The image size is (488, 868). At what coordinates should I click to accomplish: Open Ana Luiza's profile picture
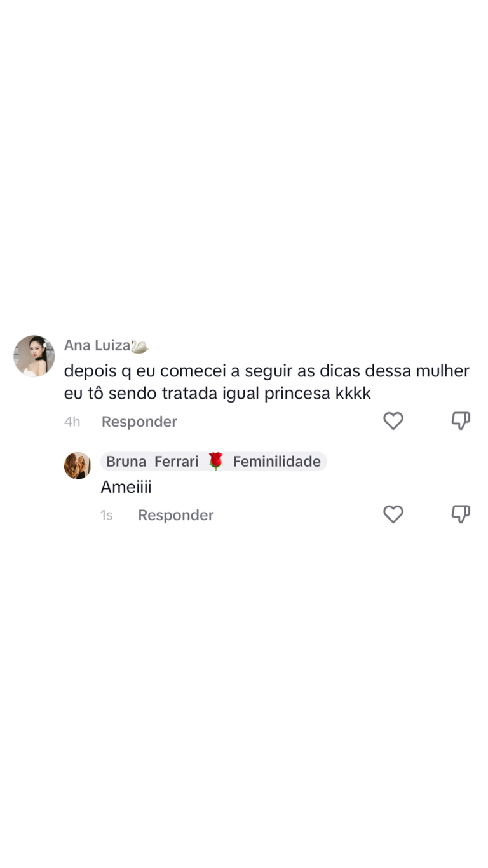tap(34, 356)
